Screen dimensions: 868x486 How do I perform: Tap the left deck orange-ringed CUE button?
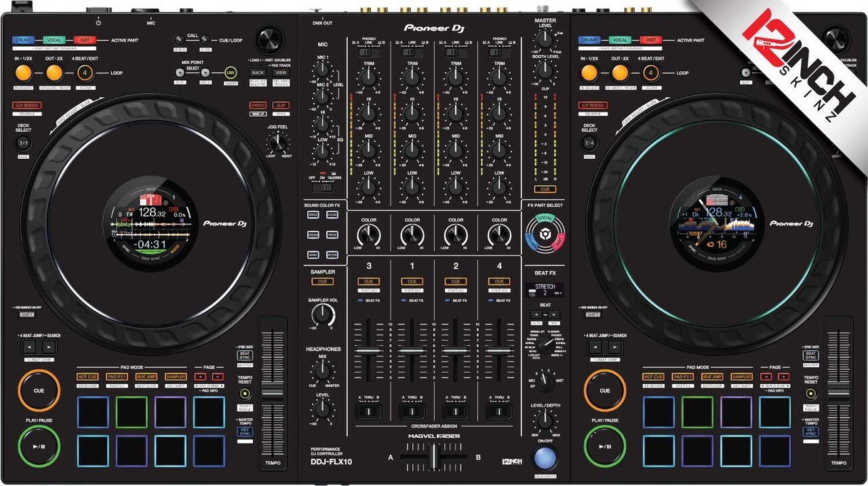pyautogui.click(x=39, y=390)
